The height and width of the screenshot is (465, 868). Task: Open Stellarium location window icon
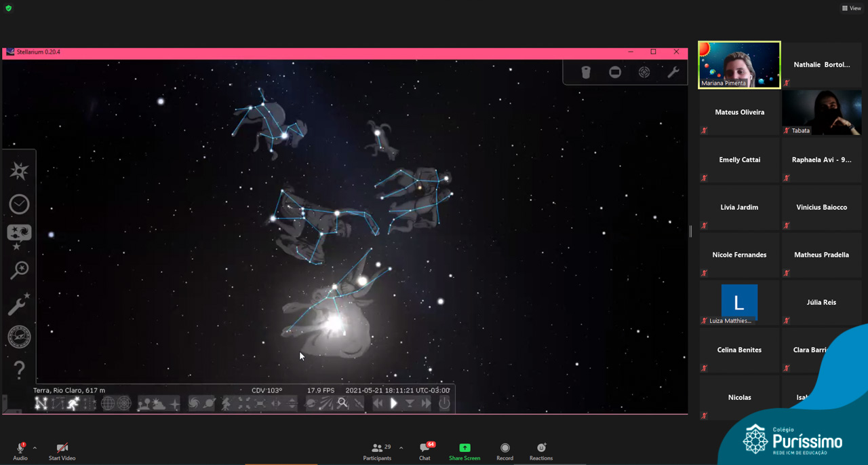coord(19,170)
